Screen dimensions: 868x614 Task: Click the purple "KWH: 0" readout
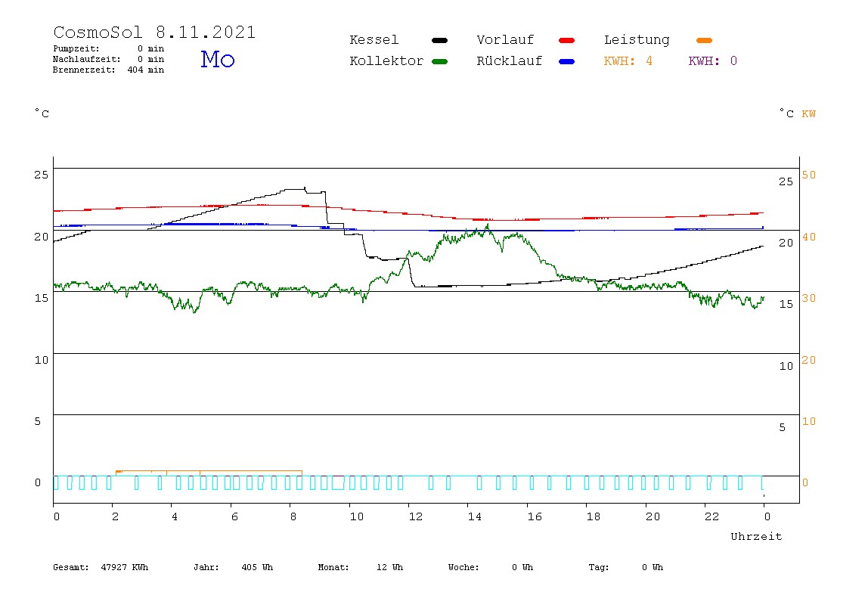[x=713, y=61]
